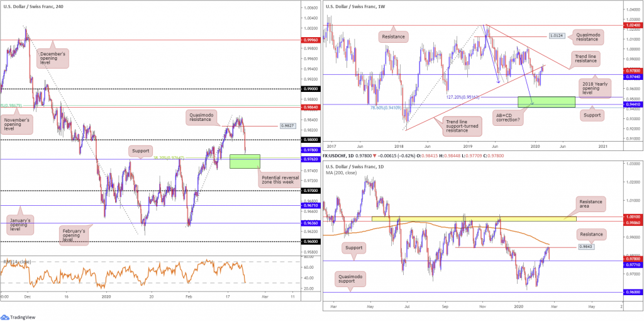Viewport: 644px width, 321px height.
Task: Click the red 0.99960 price axis tag
Action: click(309, 40)
